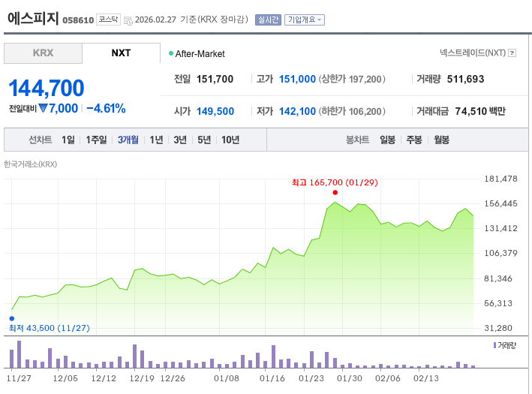Select the 1일 line chart period

point(68,140)
